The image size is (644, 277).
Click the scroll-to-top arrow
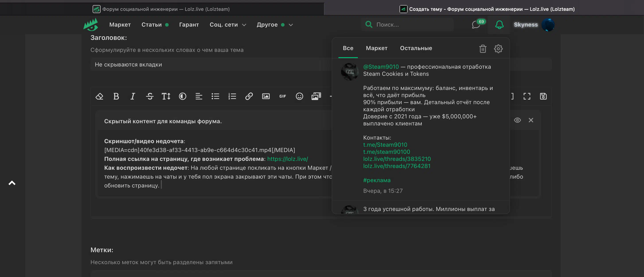coord(12,183)
